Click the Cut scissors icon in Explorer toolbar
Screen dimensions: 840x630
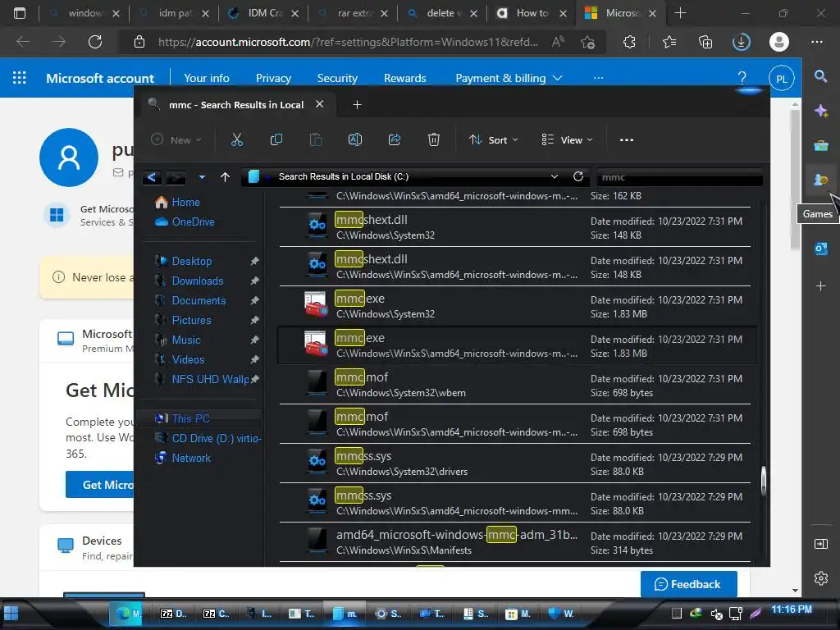pyautogui.click(x=237, y=139)
